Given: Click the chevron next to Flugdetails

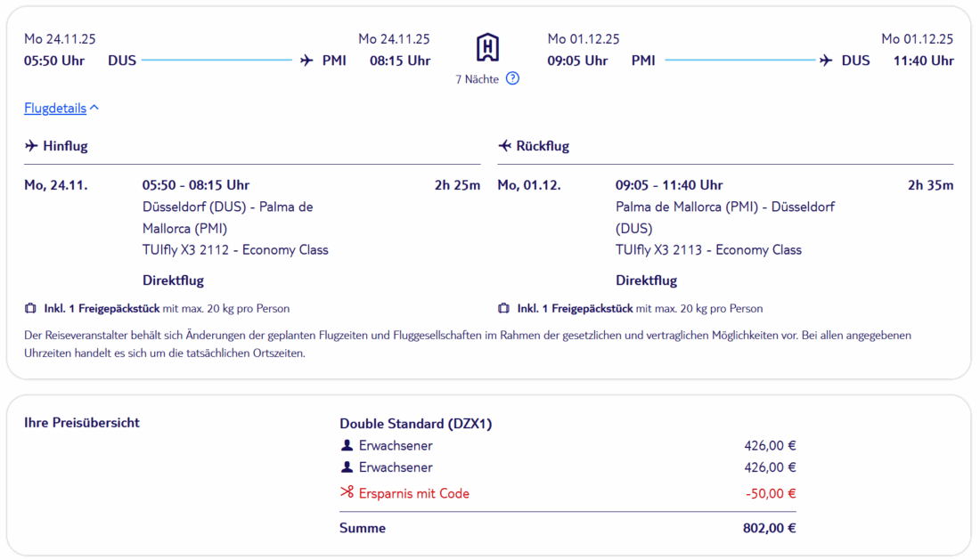Looking at the screenshot, I should coord(94,108).
